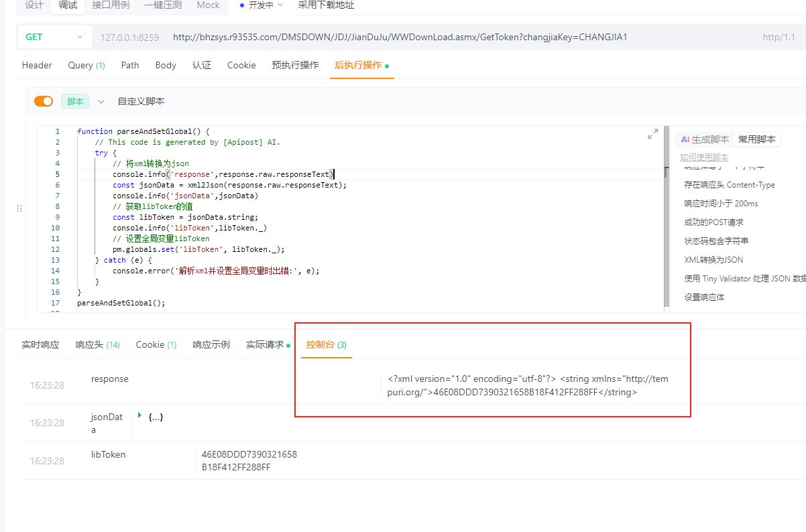Screen dimensions: 806x532
Task: Insert the 存在响应头 Content-Type snippet
Action: pyautogui.click(x=730, y=184)
